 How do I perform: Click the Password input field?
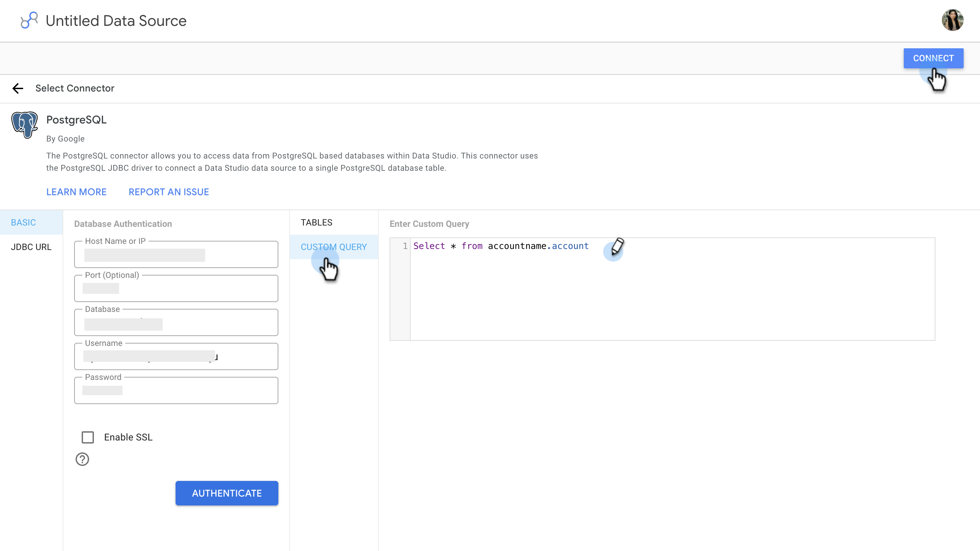click(x=176, y=390)
